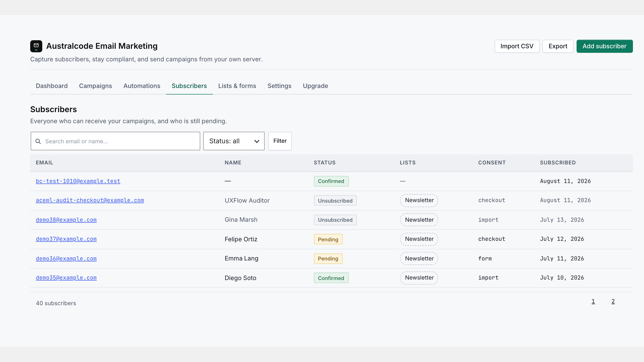This screenshot has height=362, width=644.
Task: Open the Lists & forms tab
Action: (x=237, y=86)
